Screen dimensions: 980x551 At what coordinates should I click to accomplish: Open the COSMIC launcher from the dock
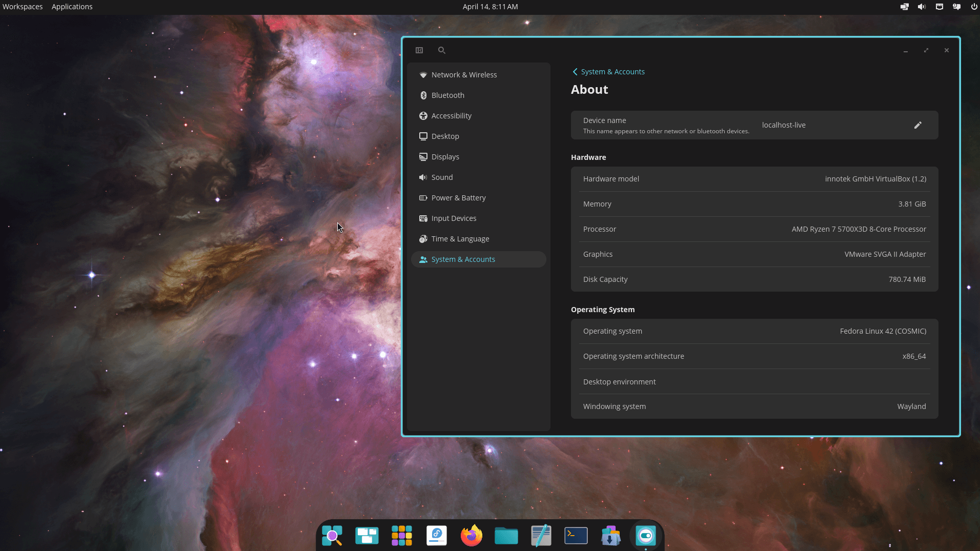[x=332, y=535]
